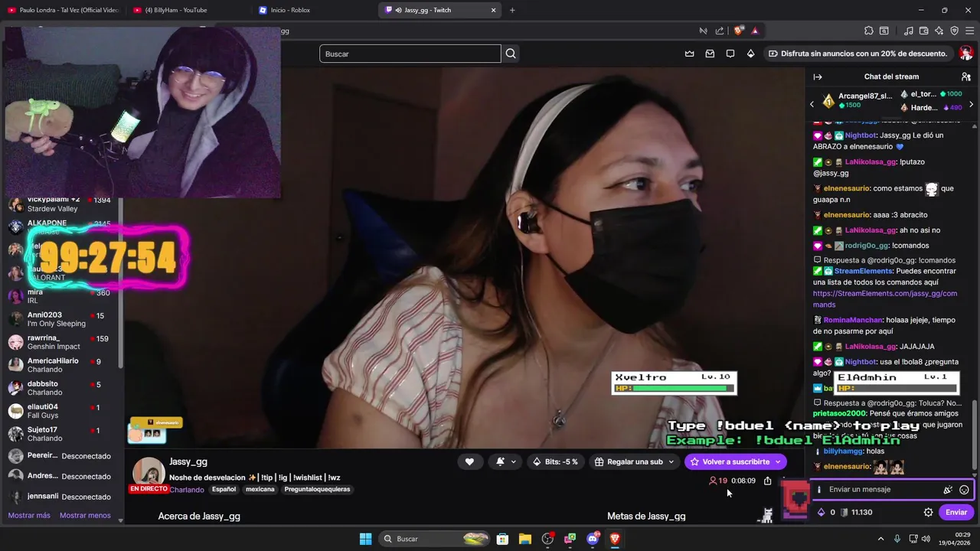Collapse chat with the arrow icon
Viewport: 980px width, 551px height.
(818, 77)
